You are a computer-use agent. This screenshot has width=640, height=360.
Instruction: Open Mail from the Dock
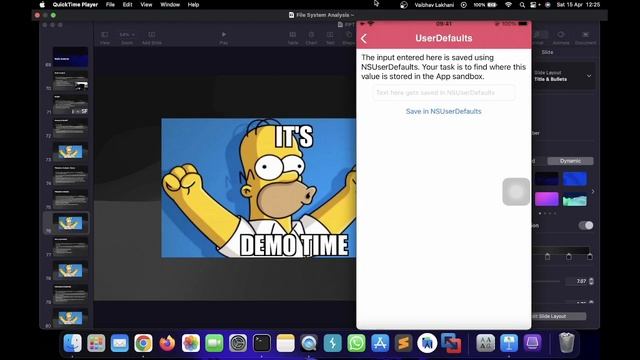[120, 343]
